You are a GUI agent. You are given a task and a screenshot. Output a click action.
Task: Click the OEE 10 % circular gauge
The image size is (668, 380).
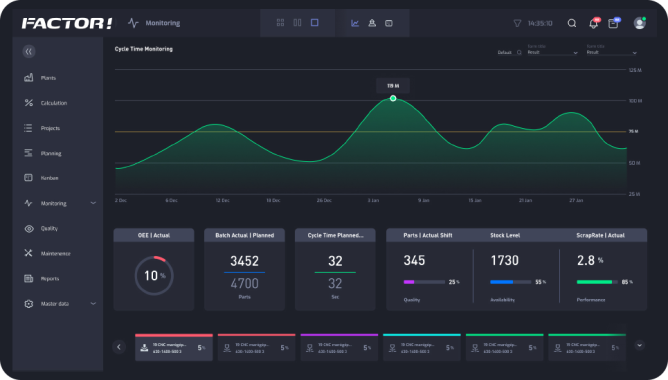click(154, 276)
